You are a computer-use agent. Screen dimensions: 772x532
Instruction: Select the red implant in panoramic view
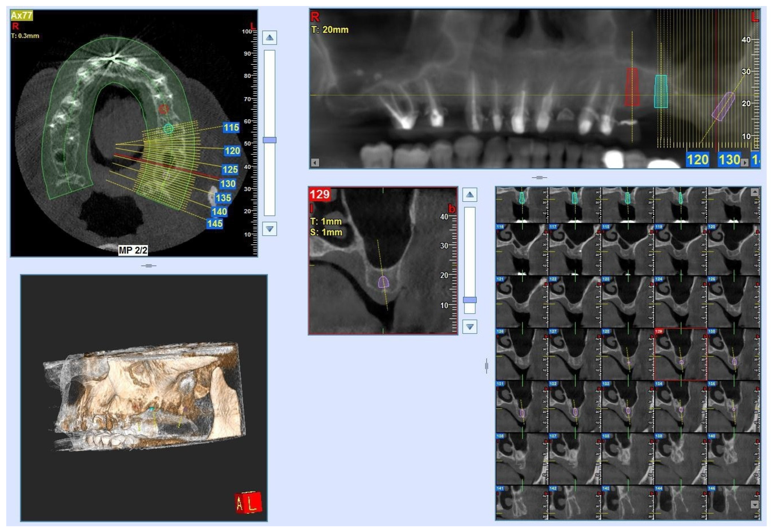pos(632,87)
